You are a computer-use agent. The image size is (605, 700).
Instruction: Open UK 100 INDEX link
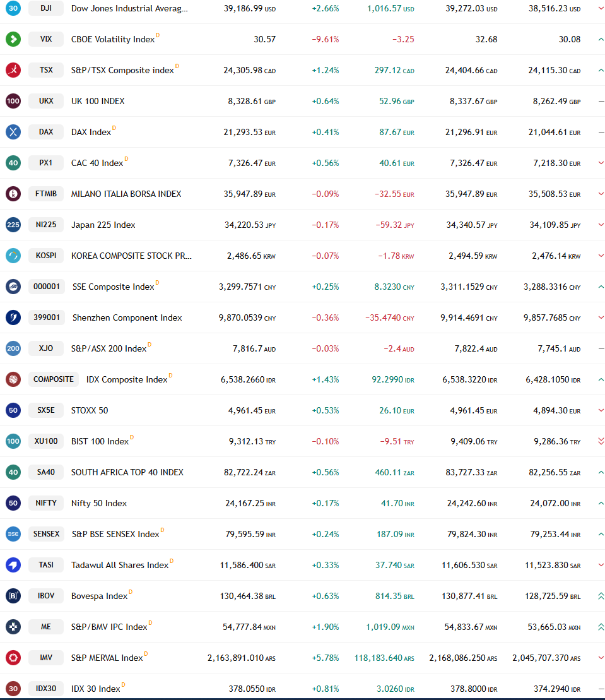pos(98,102)
